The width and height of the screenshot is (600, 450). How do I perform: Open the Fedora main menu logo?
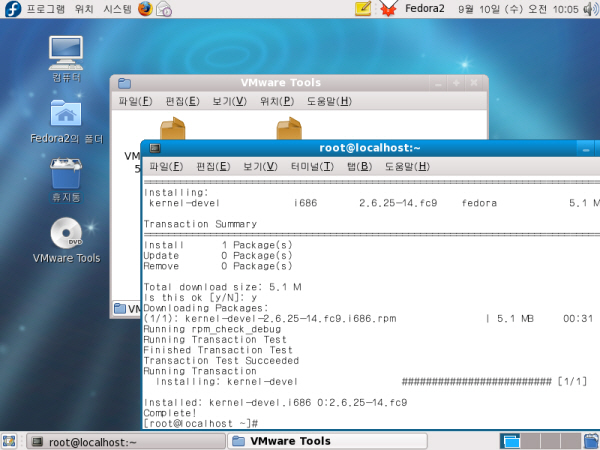[x=13, y=9]
